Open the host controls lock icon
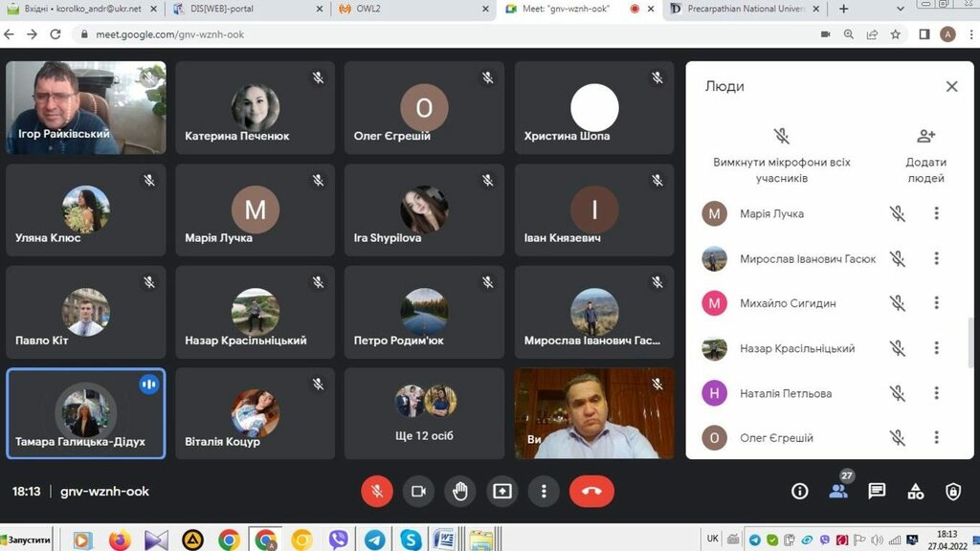980x551 pixels. (x=953, y=491)
